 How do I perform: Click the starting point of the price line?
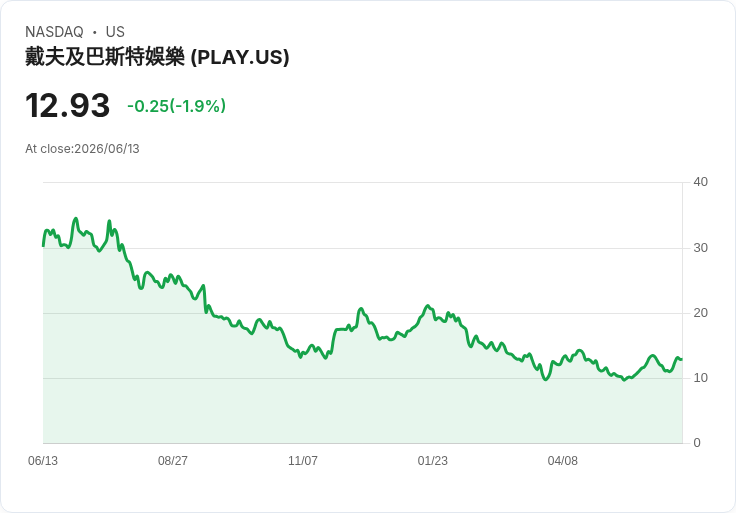pos(43,245)
